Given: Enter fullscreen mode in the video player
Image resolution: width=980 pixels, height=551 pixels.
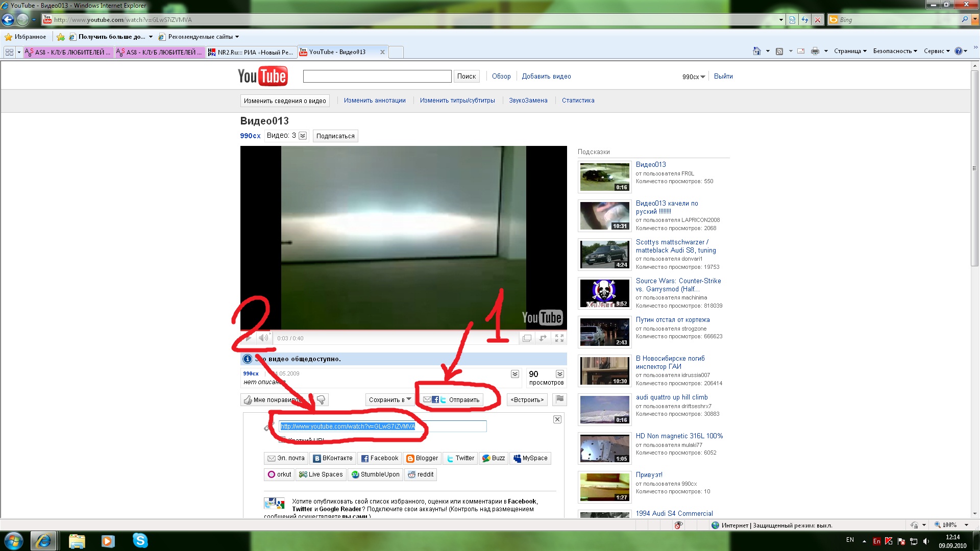Looking at the screenshot, I should pos(559,338).
